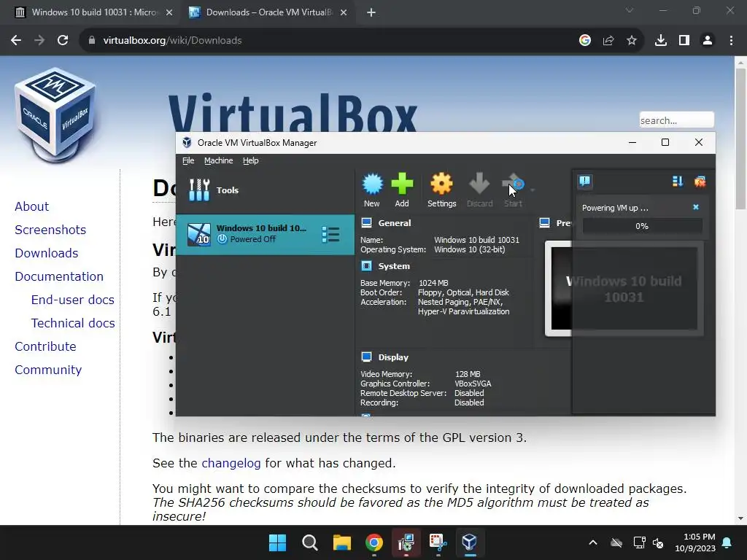Open the Help menu in VirtualBox Manager
The image size is (747, 560).
(x=251, y=160)
